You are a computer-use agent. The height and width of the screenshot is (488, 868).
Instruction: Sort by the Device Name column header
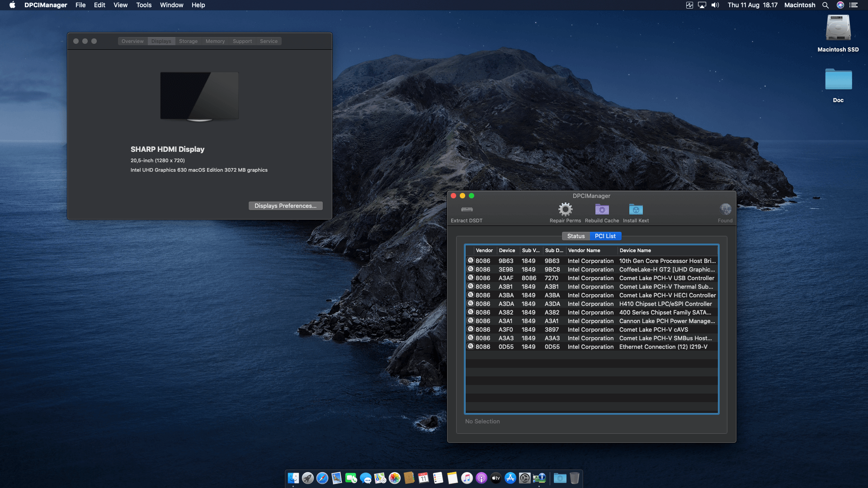(635, 250)
